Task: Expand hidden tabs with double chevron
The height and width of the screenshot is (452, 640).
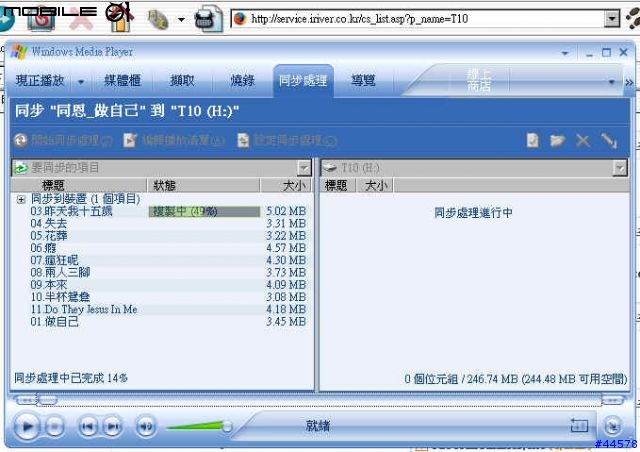Action: [x=629, y=82]
